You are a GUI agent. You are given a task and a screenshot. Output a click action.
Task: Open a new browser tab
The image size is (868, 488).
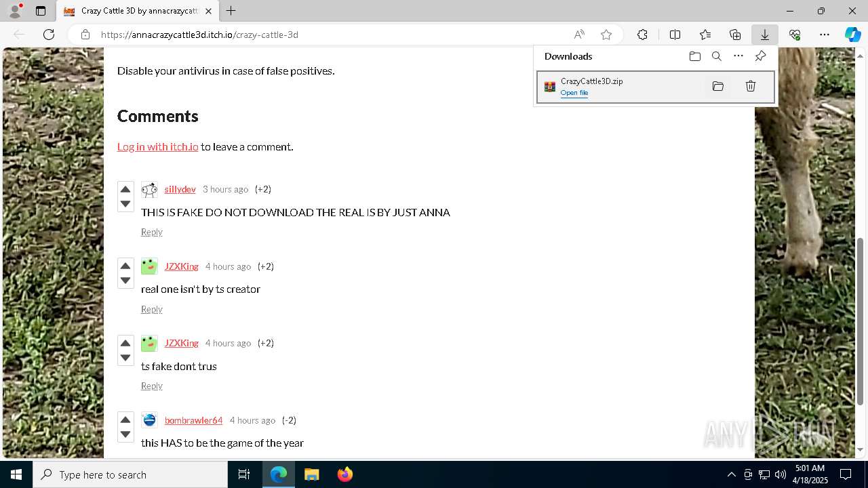pyautogui.click(x=231, y=11)
